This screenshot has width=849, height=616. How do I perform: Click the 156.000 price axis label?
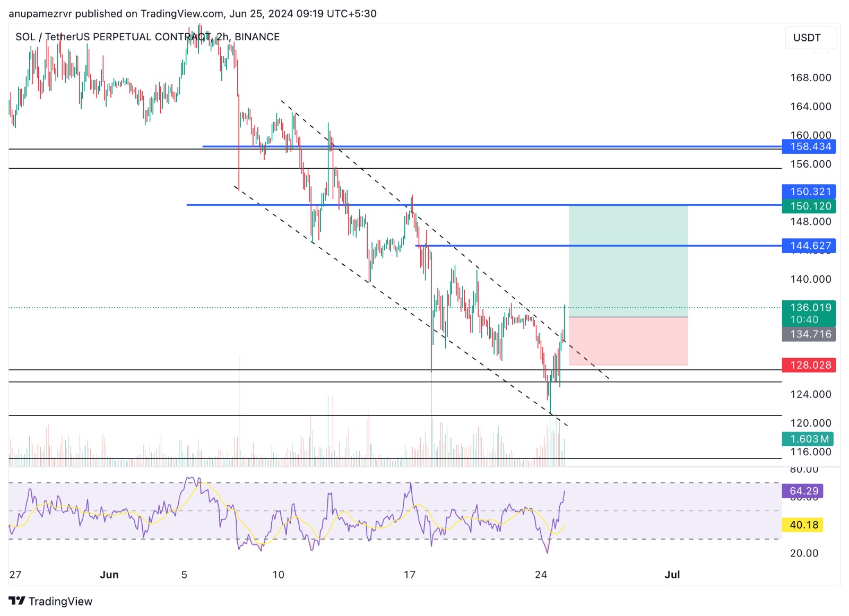pos(811,164)
